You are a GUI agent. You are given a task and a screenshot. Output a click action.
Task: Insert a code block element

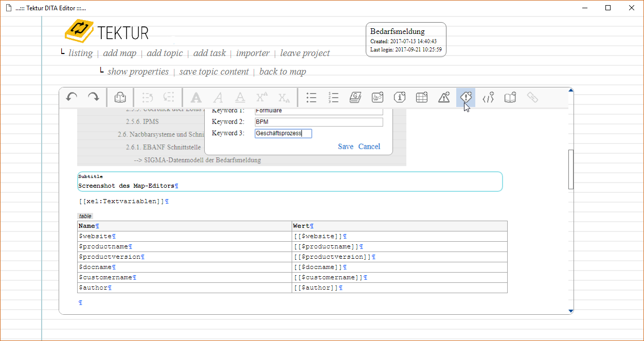pos(488,97)
